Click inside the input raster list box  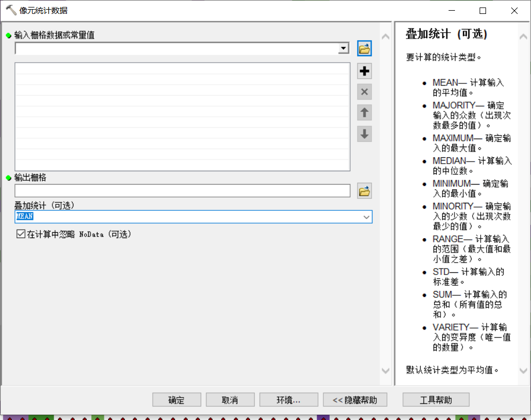182,117
